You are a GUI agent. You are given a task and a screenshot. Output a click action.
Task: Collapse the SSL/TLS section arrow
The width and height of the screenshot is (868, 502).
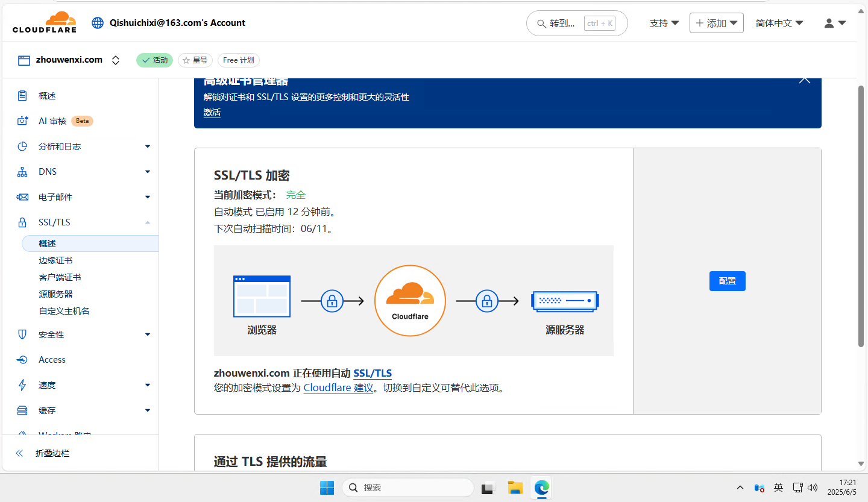[x=148, y=222]
